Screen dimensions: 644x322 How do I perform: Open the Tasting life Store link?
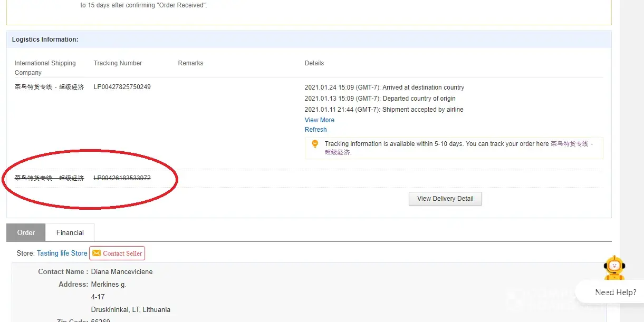(x=62, y=253)
